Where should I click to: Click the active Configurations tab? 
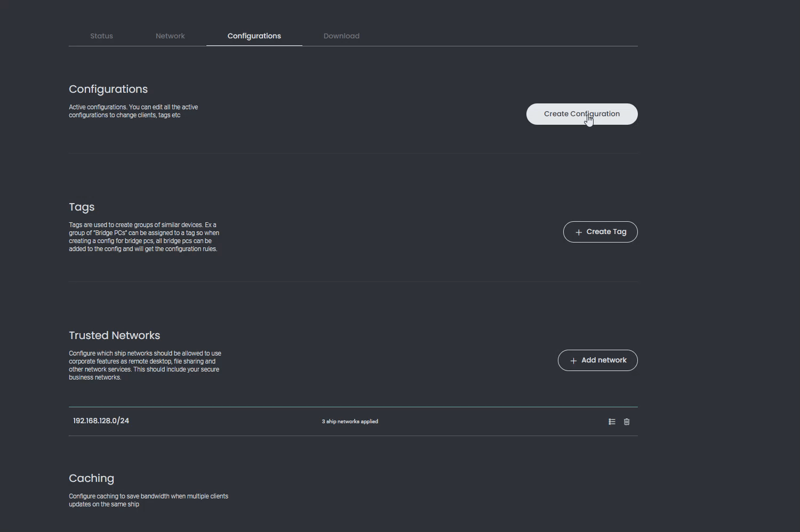(x=254, y=36)
